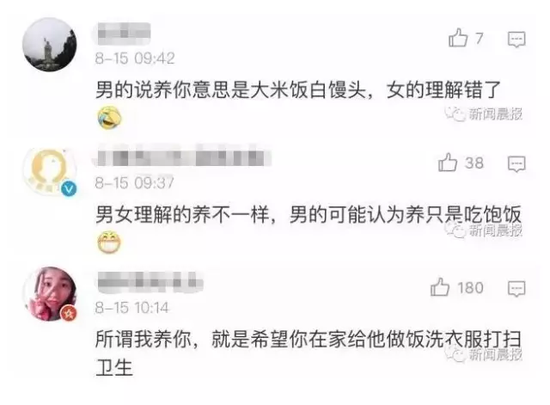Click the crying-laughing emoji in first comment
The image size is (550, 405).
tap(109, 117)
